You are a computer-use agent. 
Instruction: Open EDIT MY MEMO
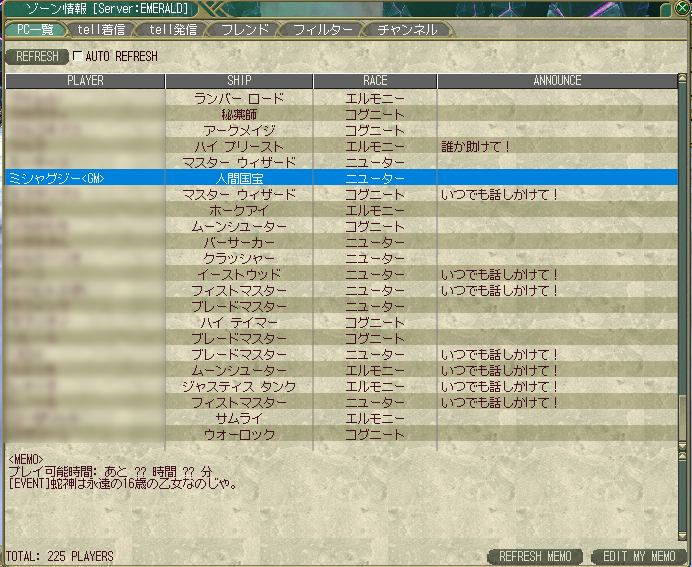639,556
